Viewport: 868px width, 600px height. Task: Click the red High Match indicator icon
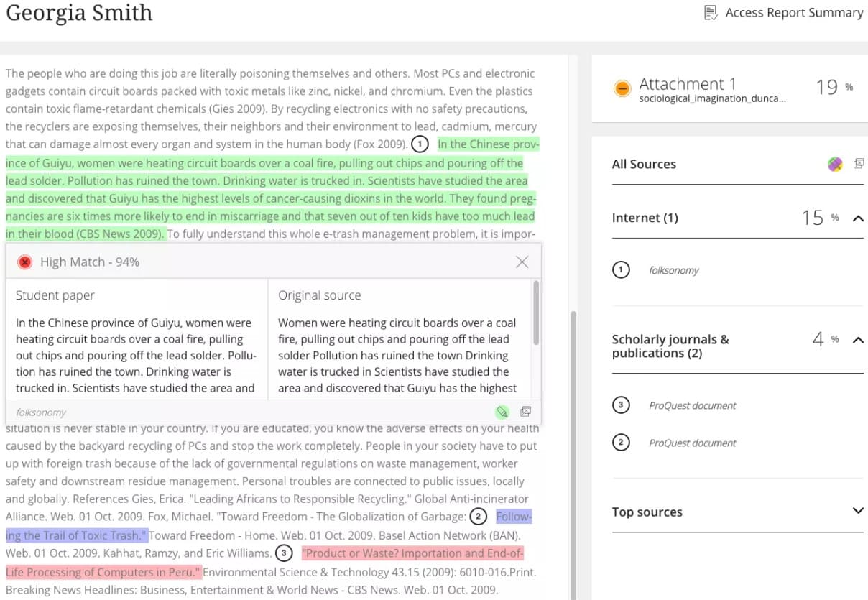(x=25, y=262)
